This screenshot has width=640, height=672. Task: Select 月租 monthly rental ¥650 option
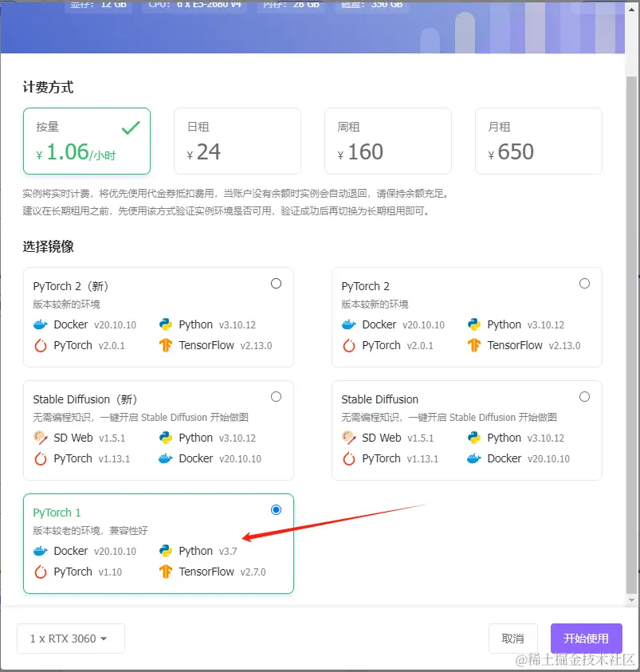539,141
